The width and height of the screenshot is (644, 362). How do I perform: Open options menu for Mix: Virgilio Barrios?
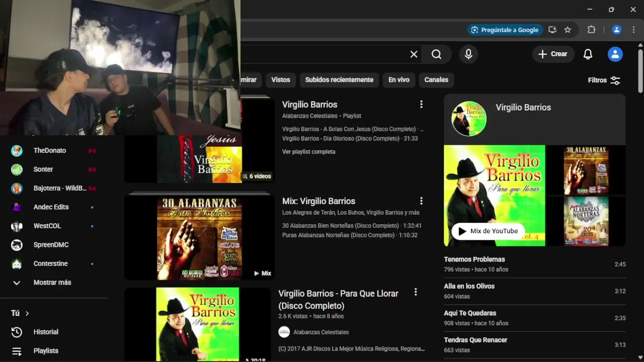click(x=421, y=201)
